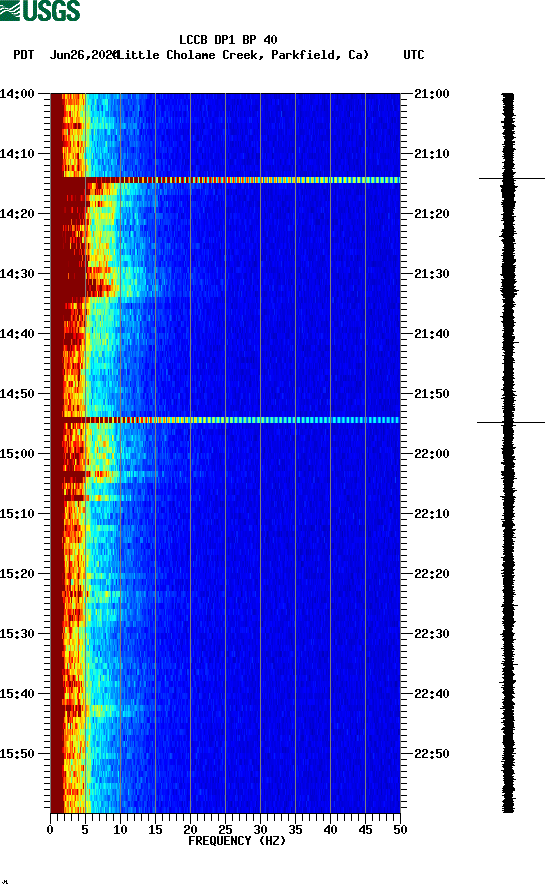Click the '20' frequency axis label
Image resolution: width=552 pixels, height=893 pixels.
190,830
